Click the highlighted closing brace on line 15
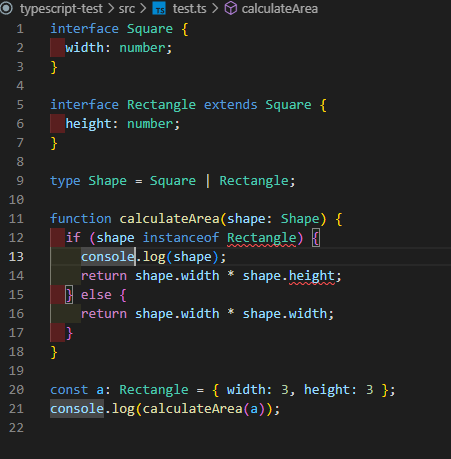The width and height of the screenshot is (451, 459). click(69, 295)
